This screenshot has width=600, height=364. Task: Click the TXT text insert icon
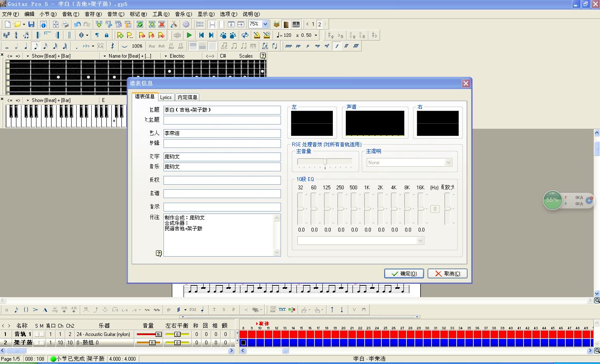282,310
